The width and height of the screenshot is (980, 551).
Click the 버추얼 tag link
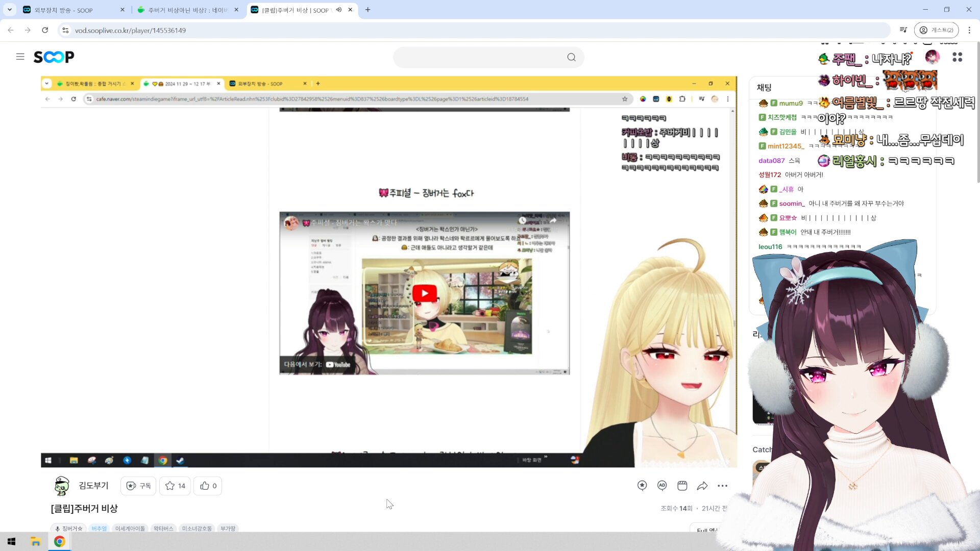click(x=99, y=529)
